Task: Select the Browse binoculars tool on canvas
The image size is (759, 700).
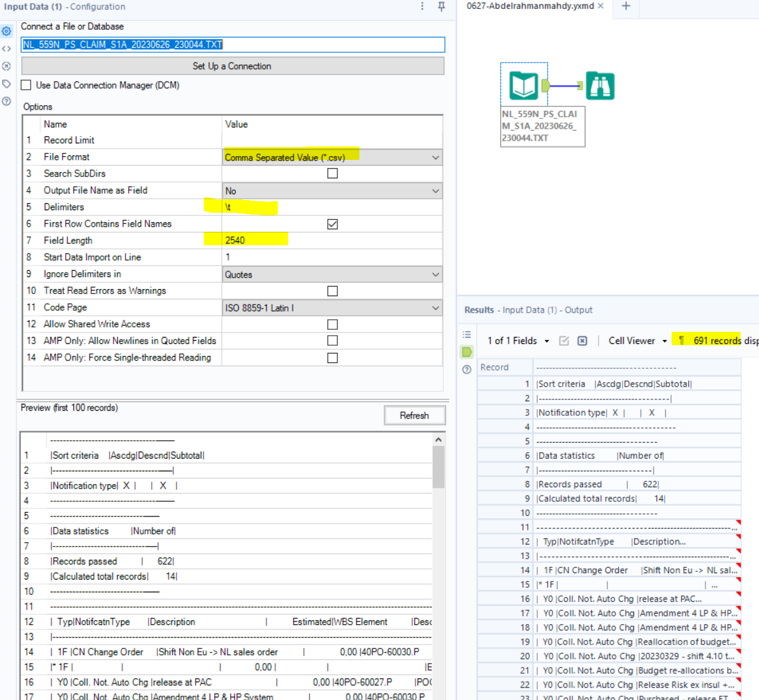Action: 600,85
